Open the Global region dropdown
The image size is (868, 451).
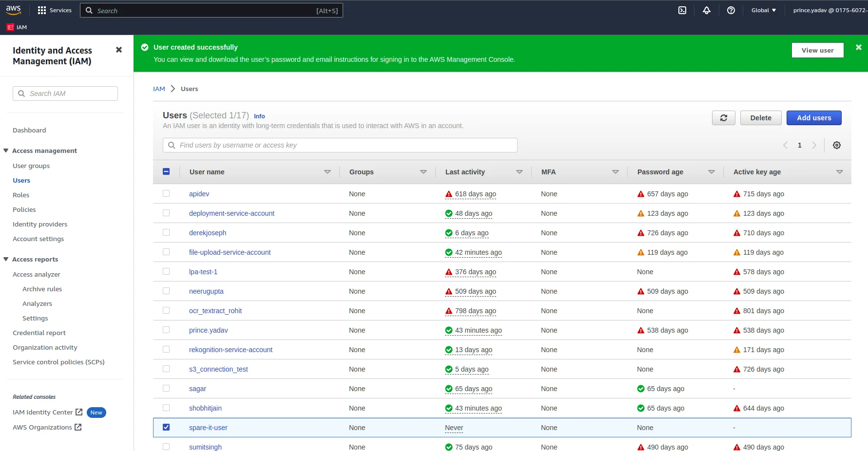pos(764,10)
